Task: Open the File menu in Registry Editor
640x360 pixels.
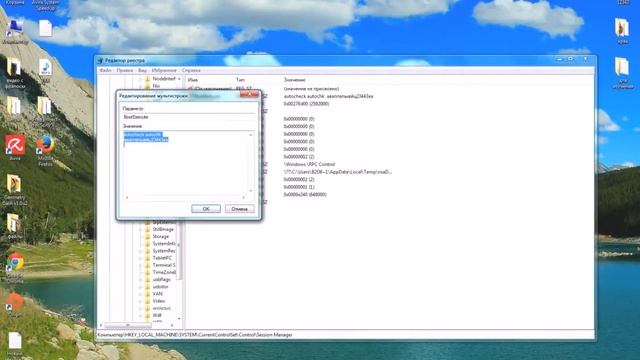Action: point(105,70)
